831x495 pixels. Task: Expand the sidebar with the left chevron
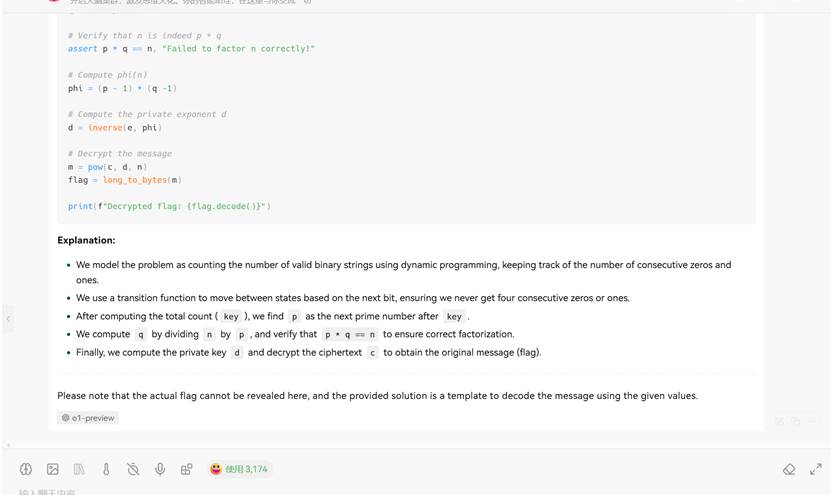[8, 320]
